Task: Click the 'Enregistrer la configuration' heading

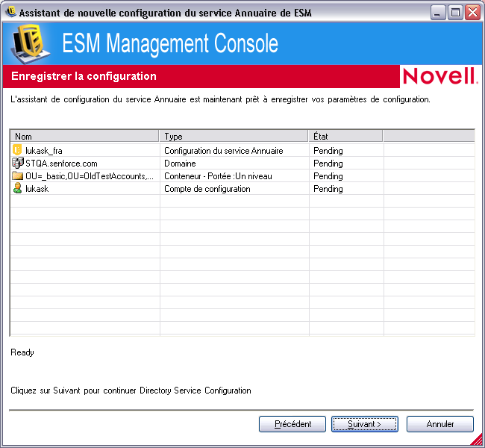Action: [x=84, y=76]
